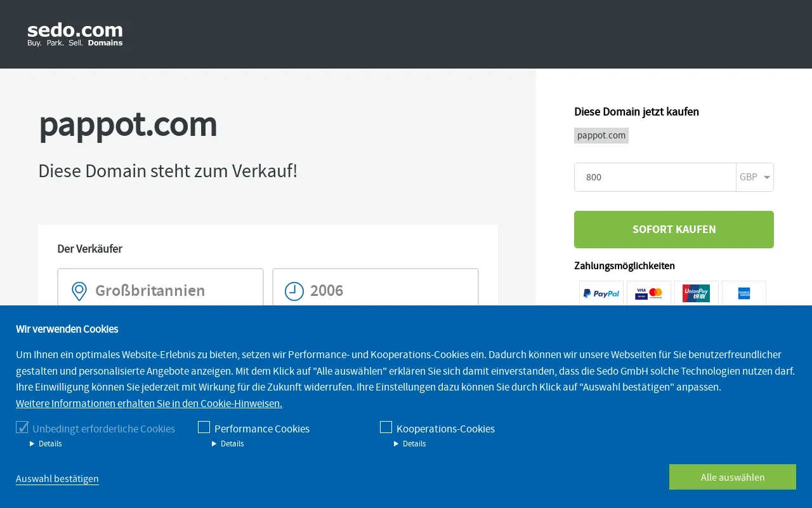The image size is (812, 508).
Task: Select the PayPal payment icon
Action: click(601, 293)
